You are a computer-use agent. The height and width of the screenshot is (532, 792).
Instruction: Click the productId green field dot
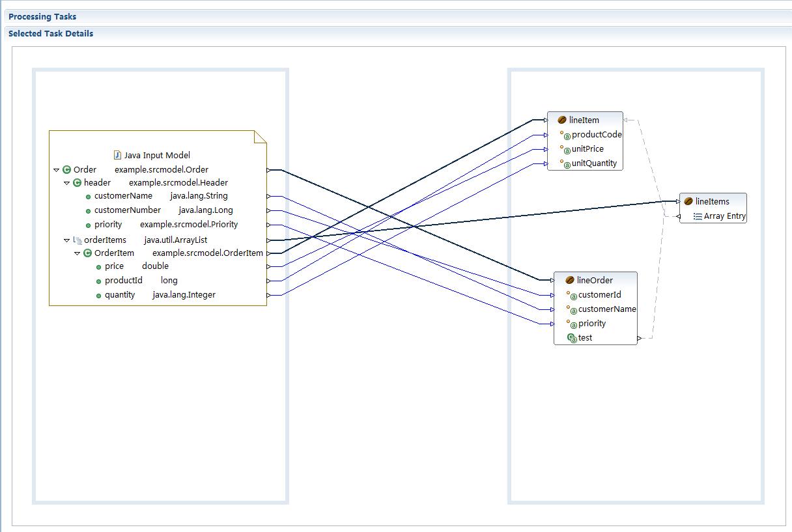pyautogui.click(x=98, y=281)
